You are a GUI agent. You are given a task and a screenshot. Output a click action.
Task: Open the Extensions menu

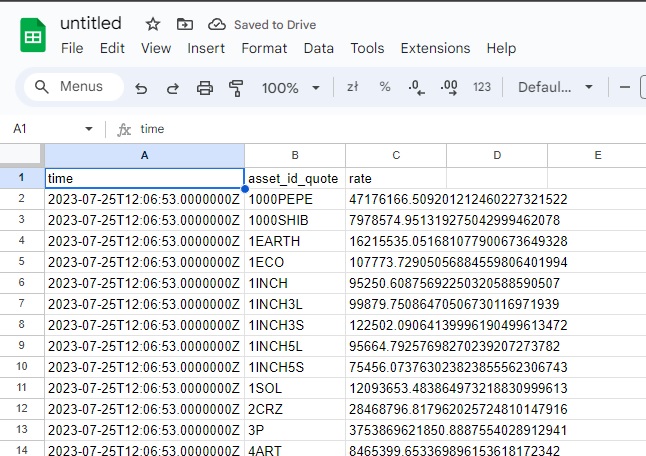click(x=435, y=48)
